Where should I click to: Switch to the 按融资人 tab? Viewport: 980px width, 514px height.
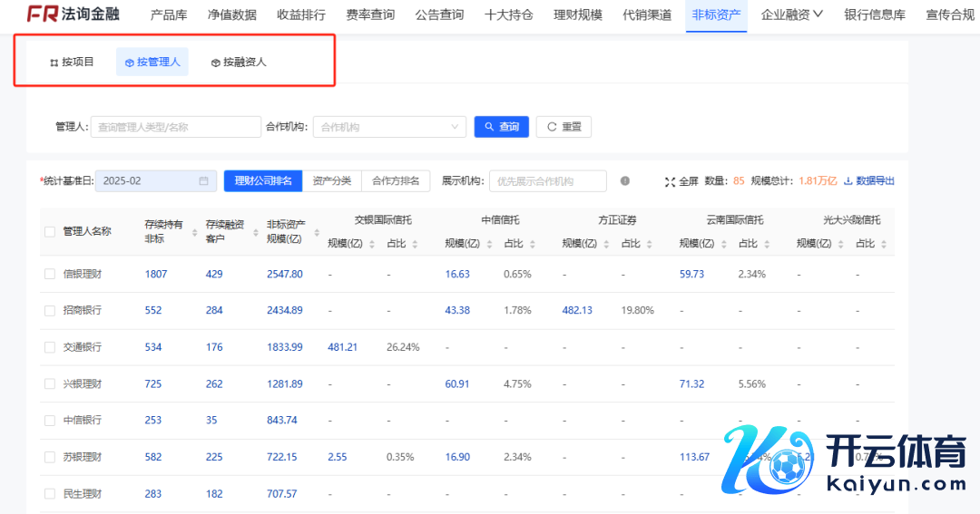(x=239, y=63)
